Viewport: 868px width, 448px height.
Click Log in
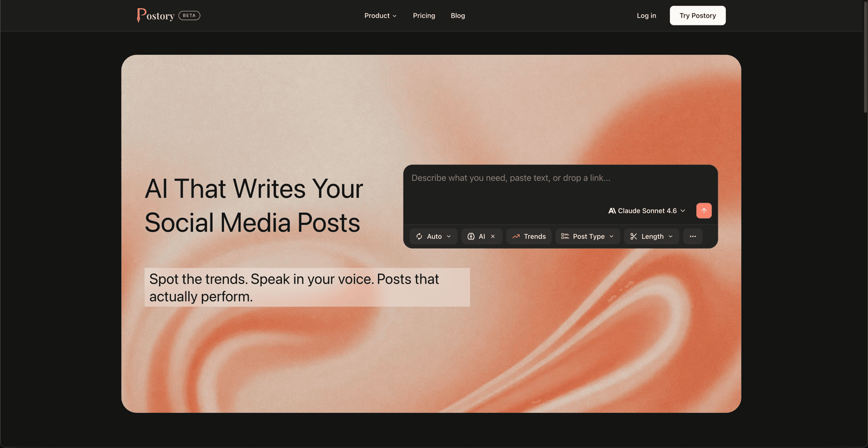tap(646, 16)
